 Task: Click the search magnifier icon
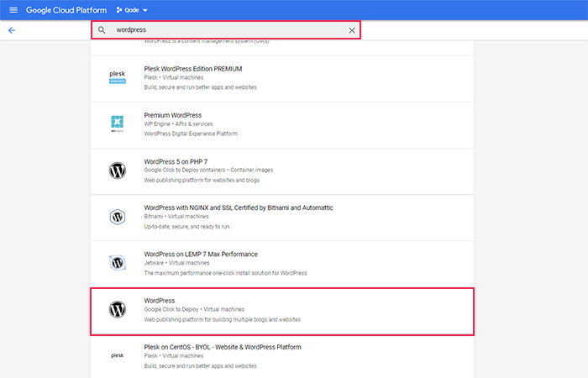tap(102, 30)
